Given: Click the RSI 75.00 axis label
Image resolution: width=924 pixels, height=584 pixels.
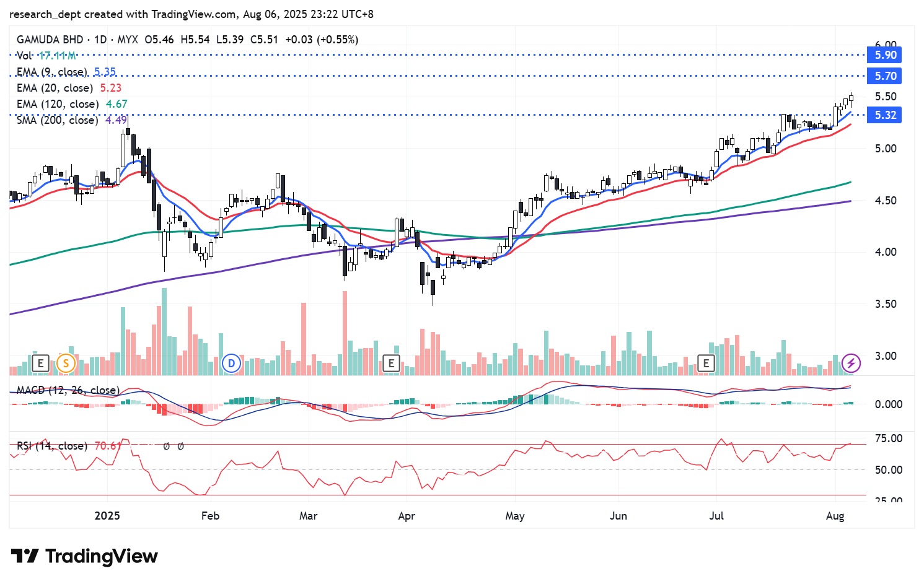Looking at the screenshot, I should [x=888, y=438].
